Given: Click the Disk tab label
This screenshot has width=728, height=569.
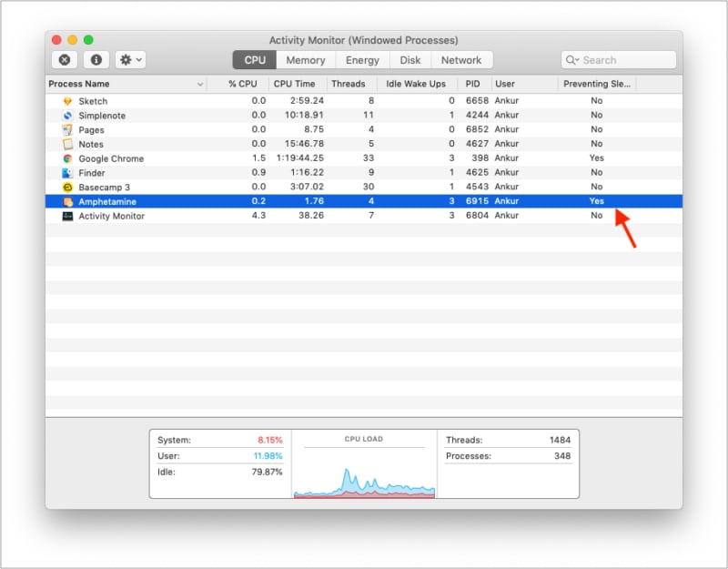Looking at the screenshot, I should tap(409, 59).
